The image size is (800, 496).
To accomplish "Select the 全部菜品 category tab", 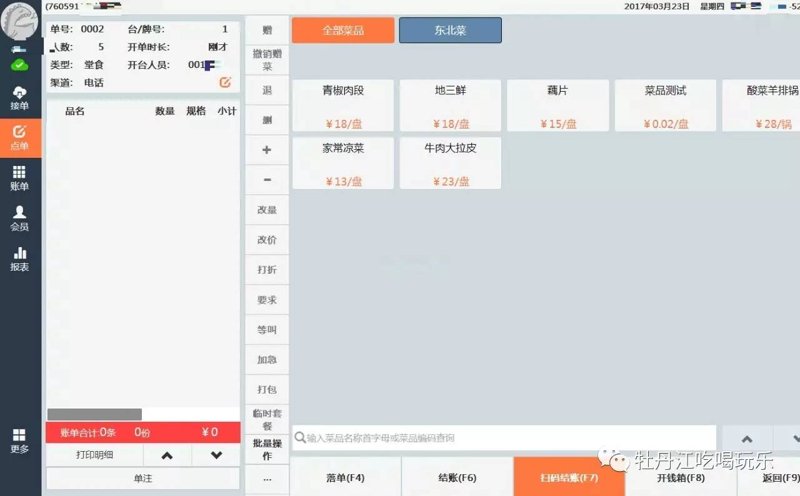I will pos(343,30).
